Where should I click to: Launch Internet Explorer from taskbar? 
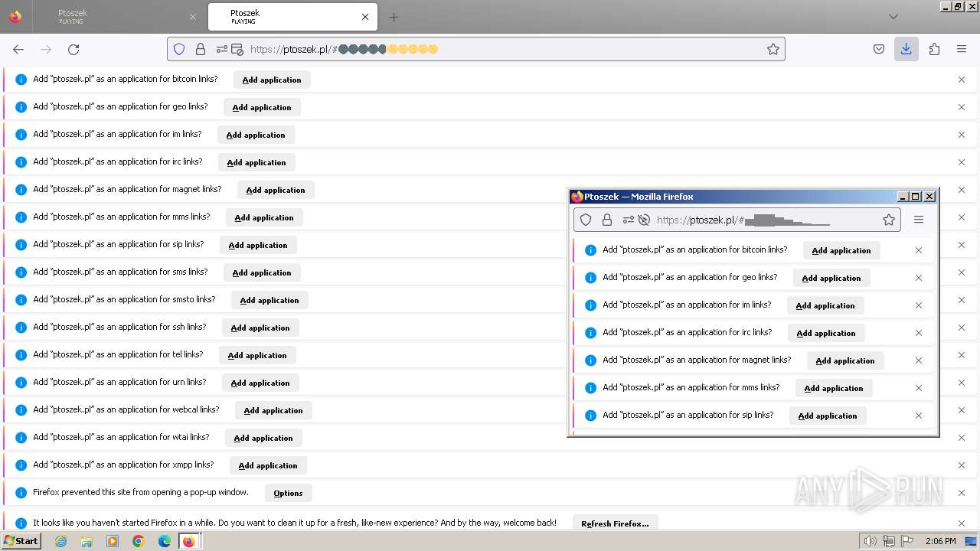(x=61, y=541)
